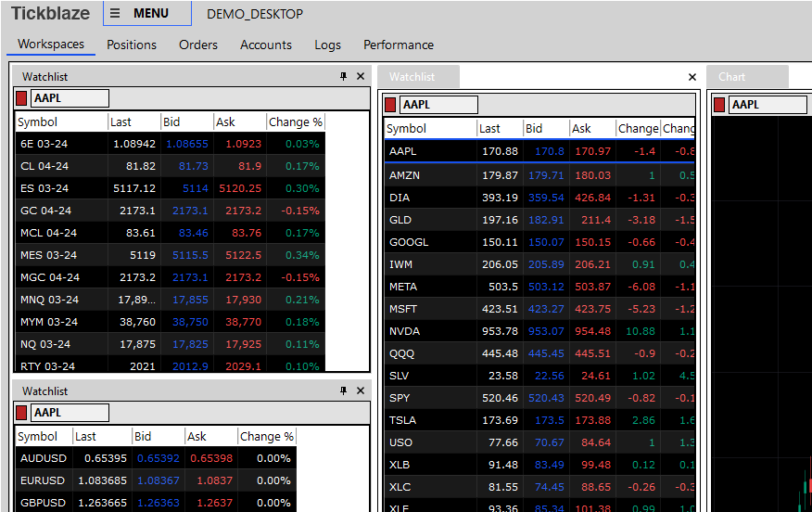
Task: Select the MGC 04-24 row
Action: pyautogui.click(x=171, y=277)
